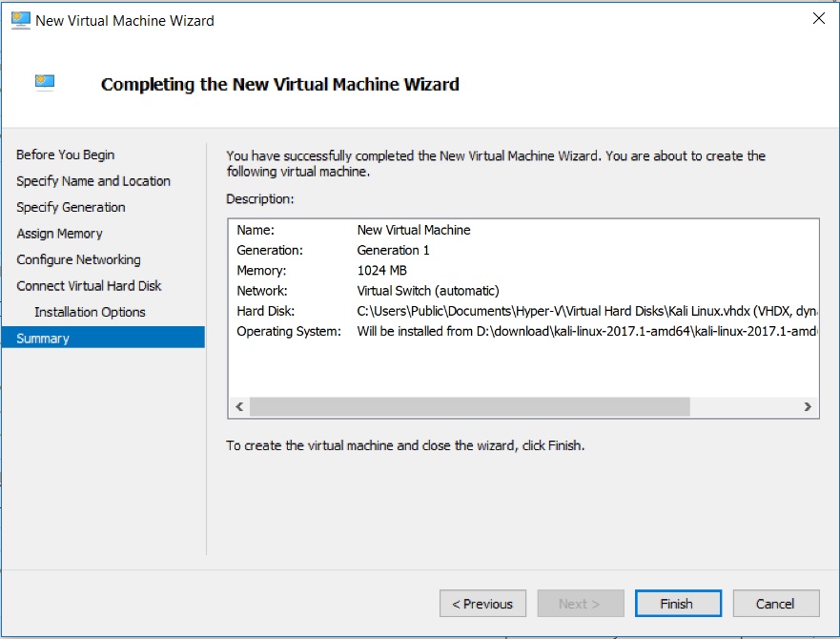Click the disabled Next button
The height and width of the screenshot is (639, 840).
[581, 604]
